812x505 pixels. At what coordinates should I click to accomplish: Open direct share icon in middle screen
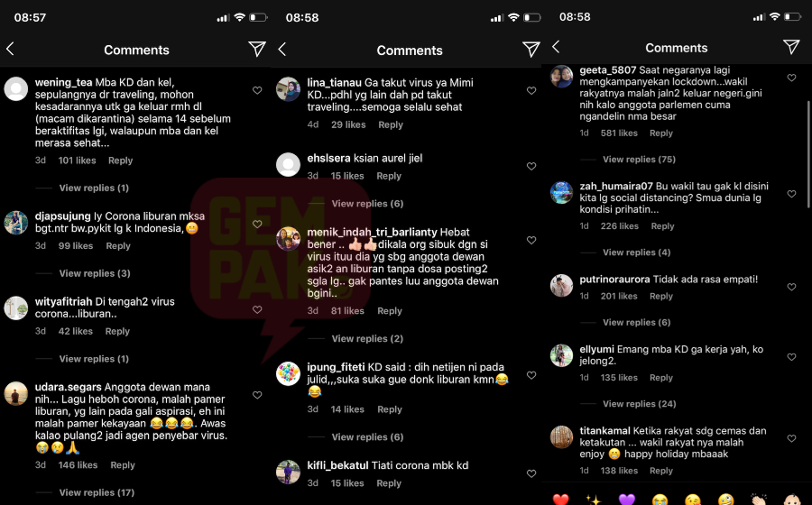531,50
